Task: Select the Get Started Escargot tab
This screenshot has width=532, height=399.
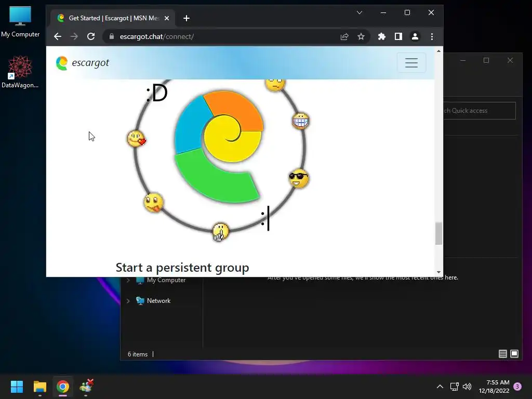Action: point(114,18)
